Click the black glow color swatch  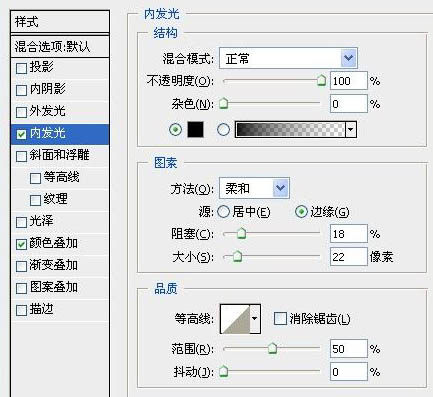coord(195,129)
